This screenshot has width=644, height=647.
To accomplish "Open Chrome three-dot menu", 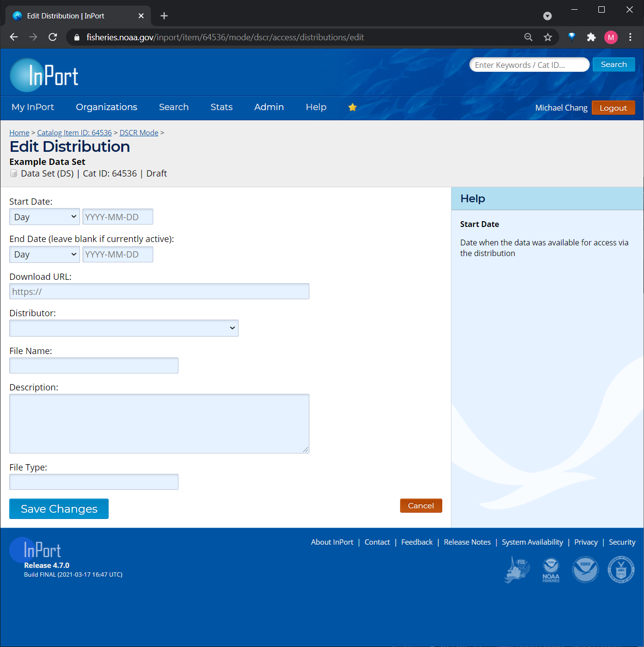I will 630,37.
